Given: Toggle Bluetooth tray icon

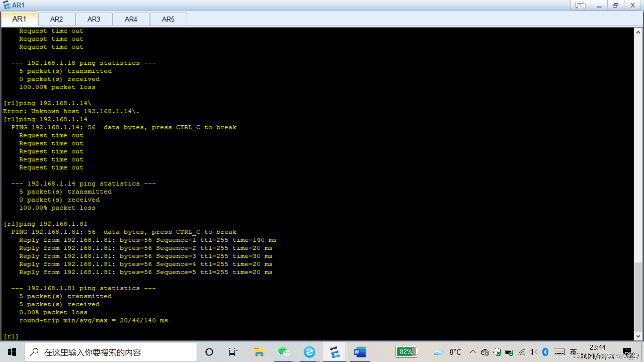Looking at the screenshot, I should click(545, 352).
